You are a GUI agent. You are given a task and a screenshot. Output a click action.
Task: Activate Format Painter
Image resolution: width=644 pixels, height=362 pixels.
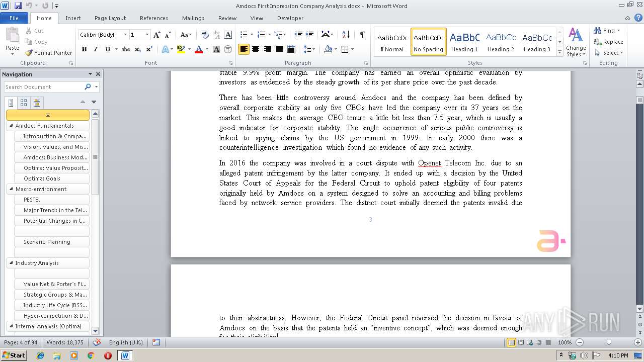49,53
